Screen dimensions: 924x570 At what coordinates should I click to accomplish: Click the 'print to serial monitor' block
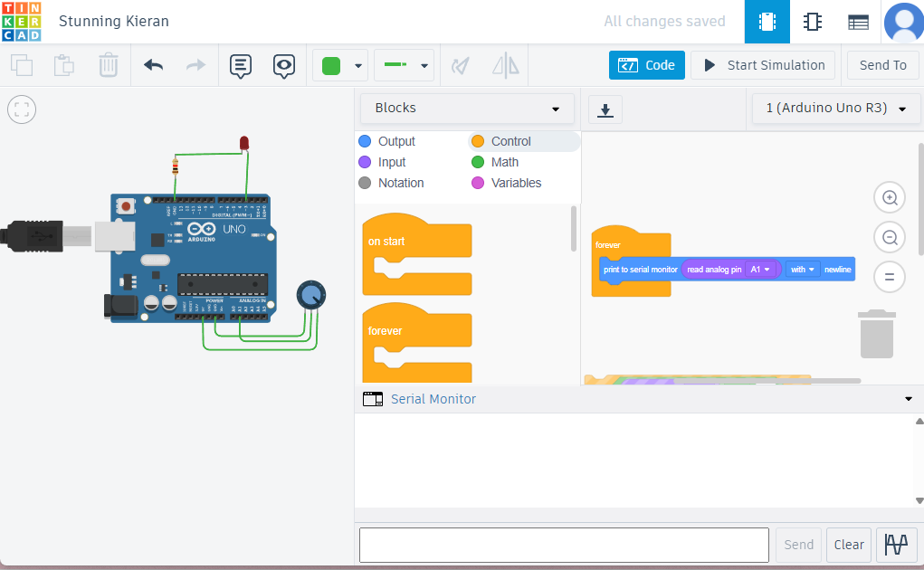640,270
